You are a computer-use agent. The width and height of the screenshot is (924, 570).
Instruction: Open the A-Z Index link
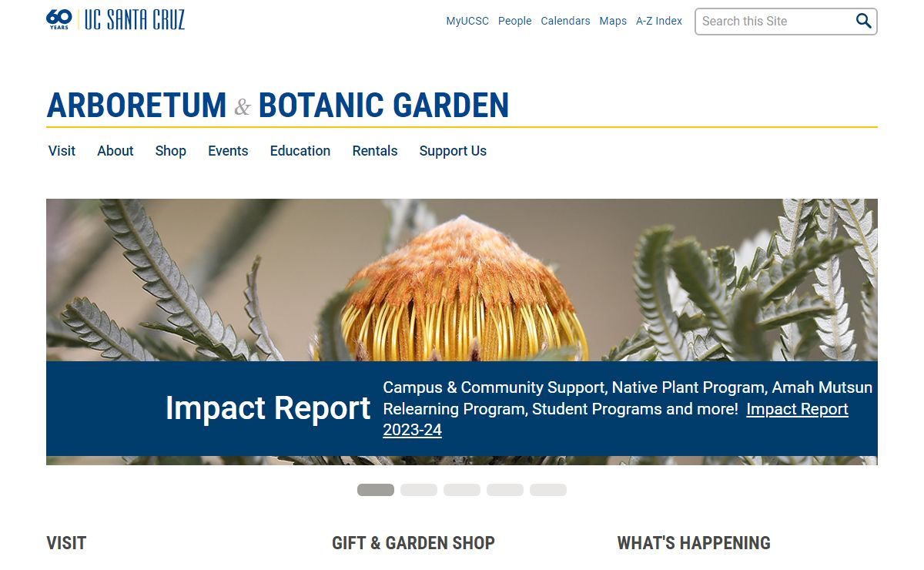659,22
